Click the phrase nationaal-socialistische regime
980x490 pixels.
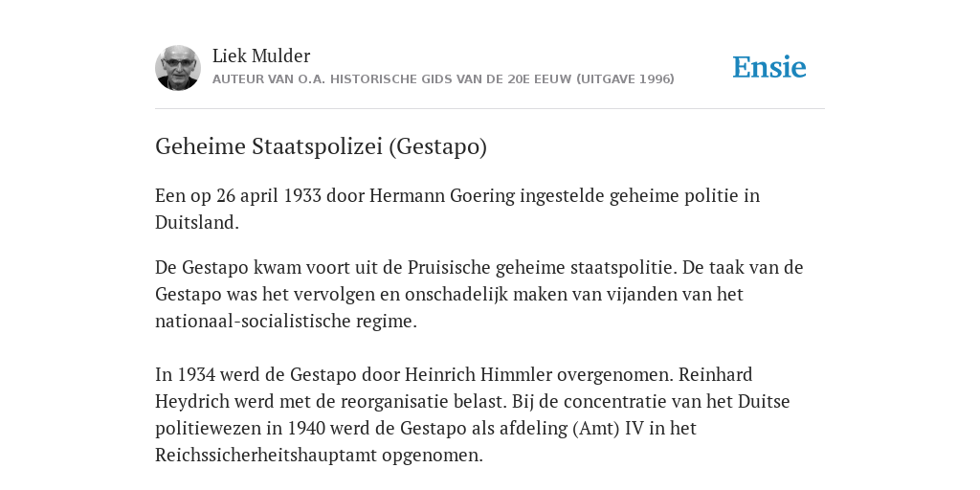[x=285, y=322]
